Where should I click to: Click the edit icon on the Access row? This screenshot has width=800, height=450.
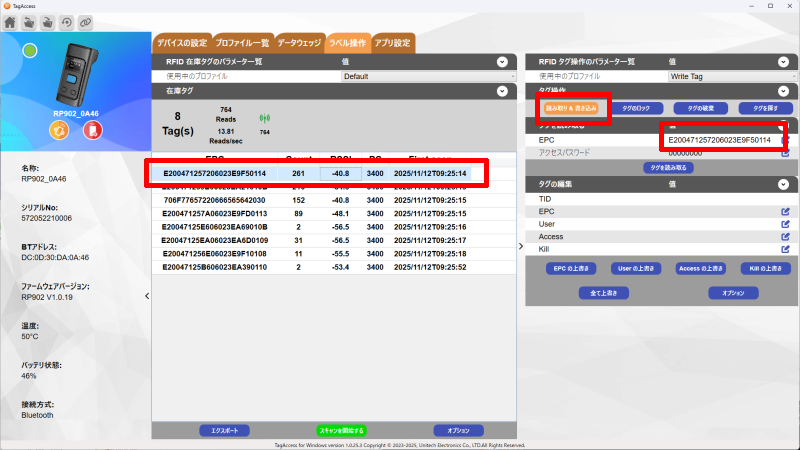tap(785, 236)
